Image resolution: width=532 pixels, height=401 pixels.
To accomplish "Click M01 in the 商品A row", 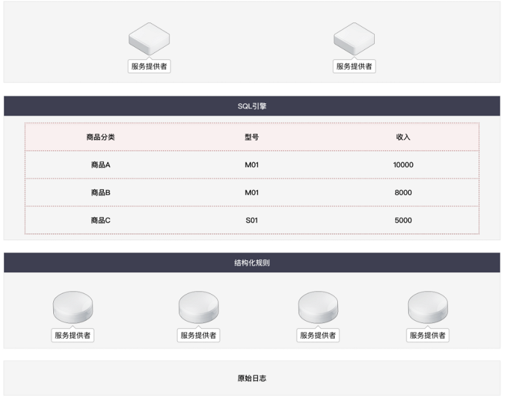I will click(x=252, y=165).
